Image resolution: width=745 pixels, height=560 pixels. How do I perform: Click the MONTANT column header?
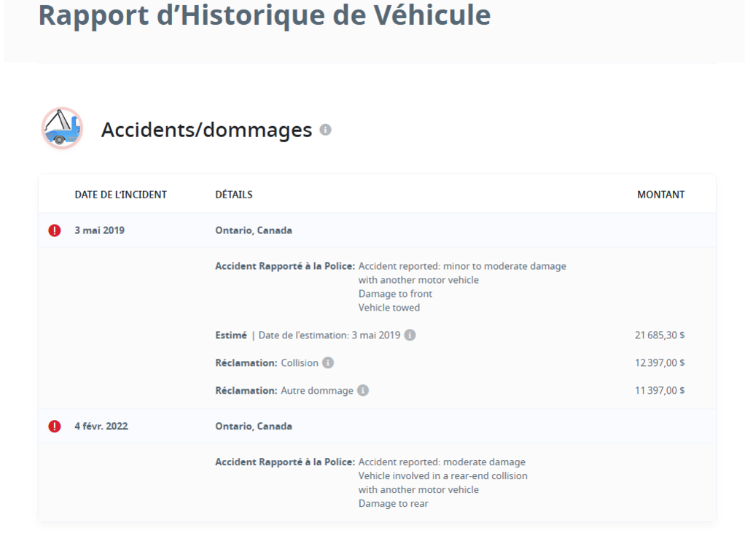tap(661, 195)
